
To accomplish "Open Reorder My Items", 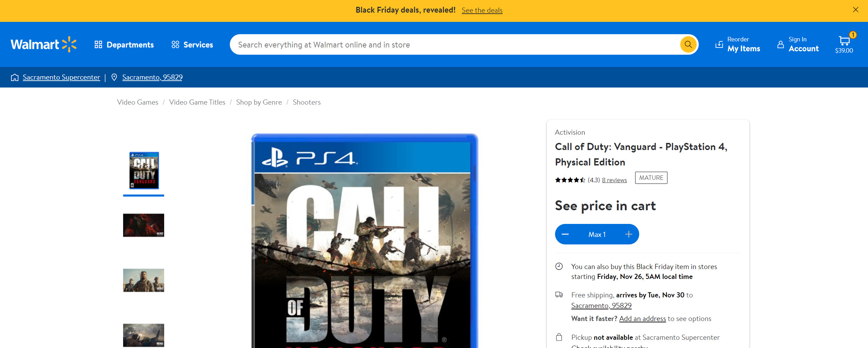I will pos(738,44).
